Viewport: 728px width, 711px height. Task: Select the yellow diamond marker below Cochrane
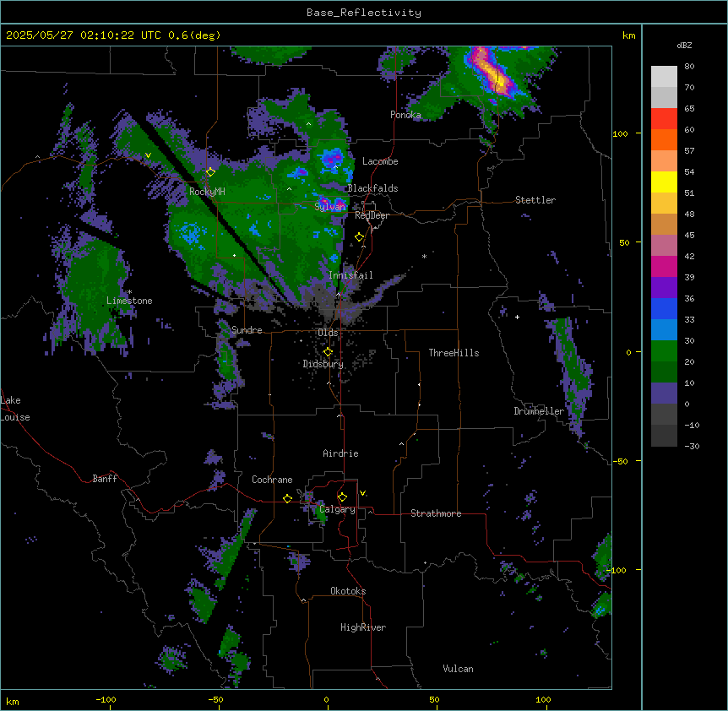287,498
